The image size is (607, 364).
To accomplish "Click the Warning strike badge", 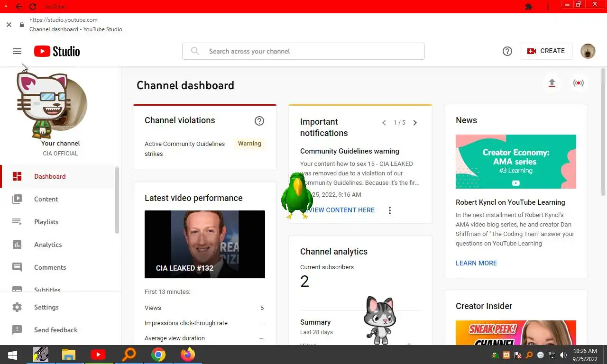I will click(x=249, y=144).
